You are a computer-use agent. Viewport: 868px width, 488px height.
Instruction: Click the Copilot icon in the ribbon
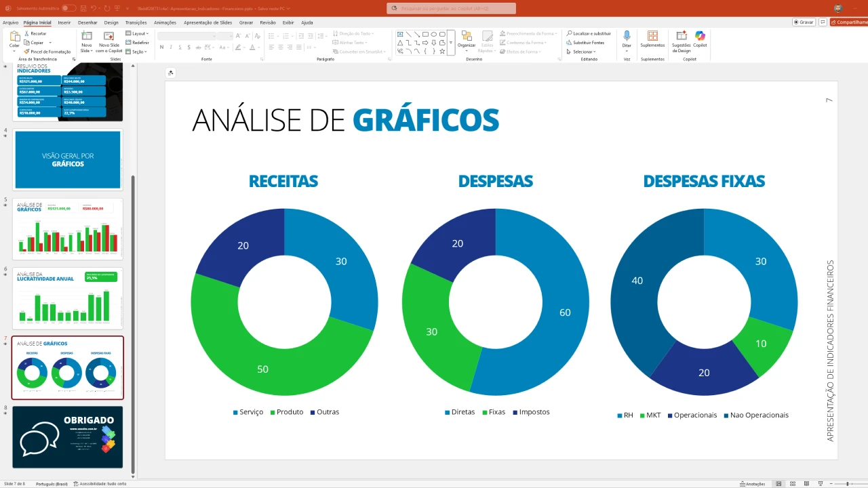point(700,37)
